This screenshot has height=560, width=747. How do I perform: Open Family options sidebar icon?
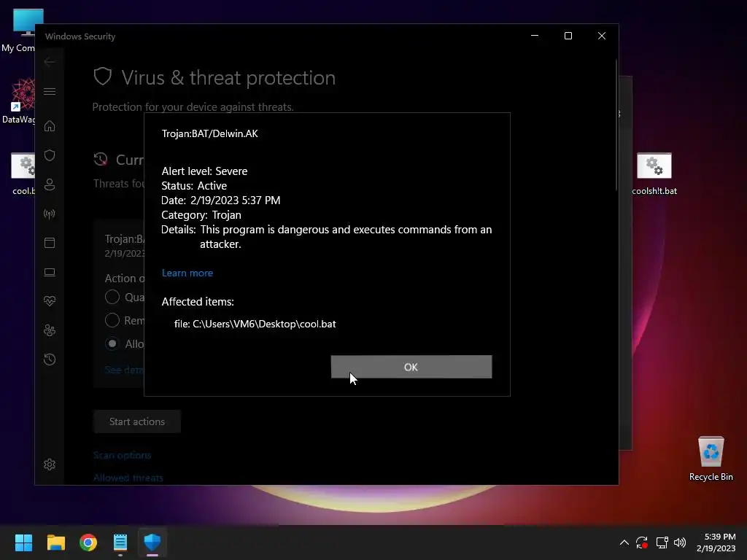pos(50,330)
